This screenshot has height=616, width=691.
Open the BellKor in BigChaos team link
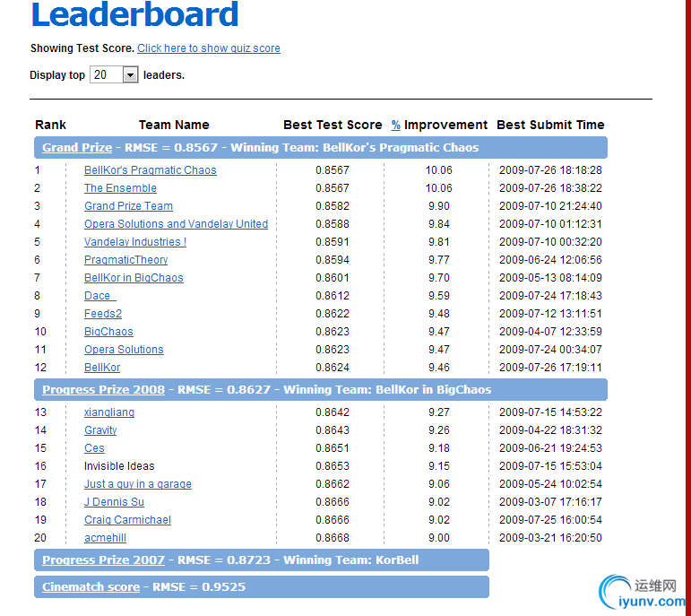(134, 278)
